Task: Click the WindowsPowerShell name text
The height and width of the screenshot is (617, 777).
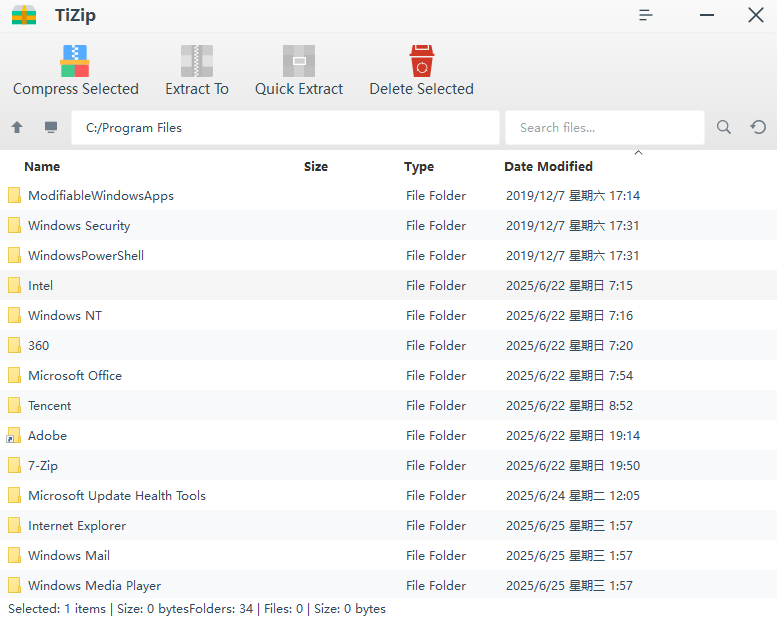Action: pyautogui.click(x=86, y=255)
